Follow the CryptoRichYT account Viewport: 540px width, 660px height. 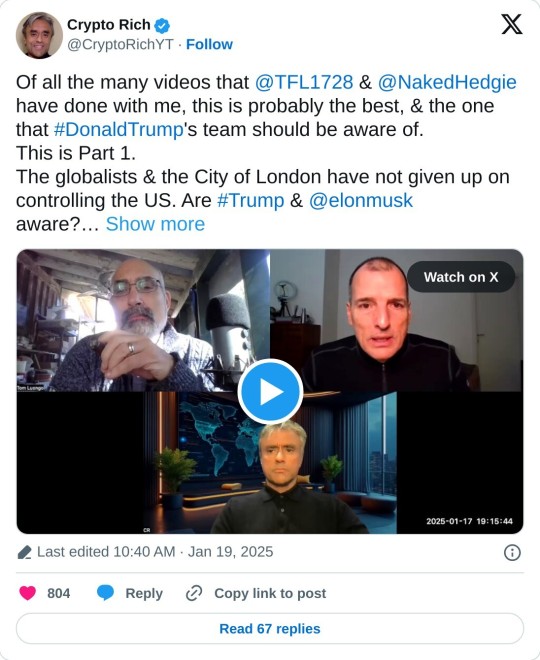pos(209,44)
